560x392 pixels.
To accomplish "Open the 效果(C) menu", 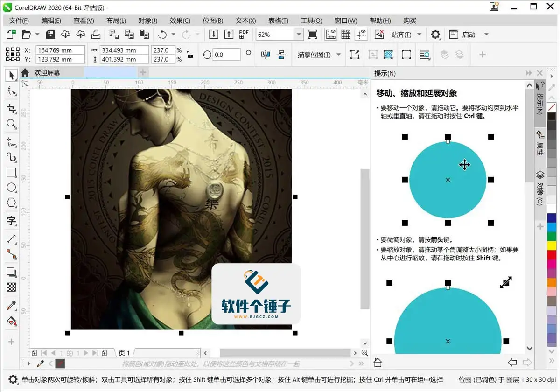I will 180,21.
